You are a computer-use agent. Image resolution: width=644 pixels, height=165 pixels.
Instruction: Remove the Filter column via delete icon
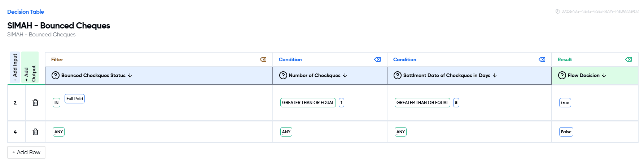pyautogui.click(x=263, y=59)
